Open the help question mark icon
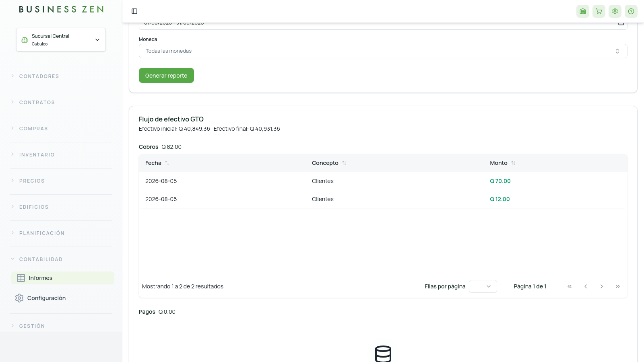644x362 pixels. tap(631, 11)
